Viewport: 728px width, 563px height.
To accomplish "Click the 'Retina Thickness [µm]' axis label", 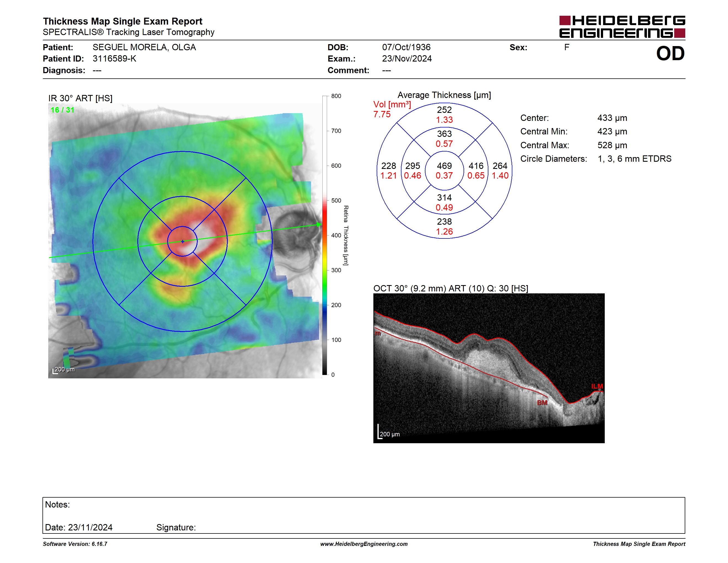I will (346, 235).
